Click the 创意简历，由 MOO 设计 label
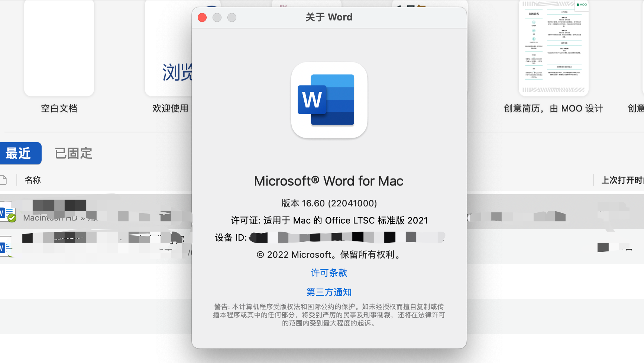Viewport: 644px width, 363px height. point(553,109)
